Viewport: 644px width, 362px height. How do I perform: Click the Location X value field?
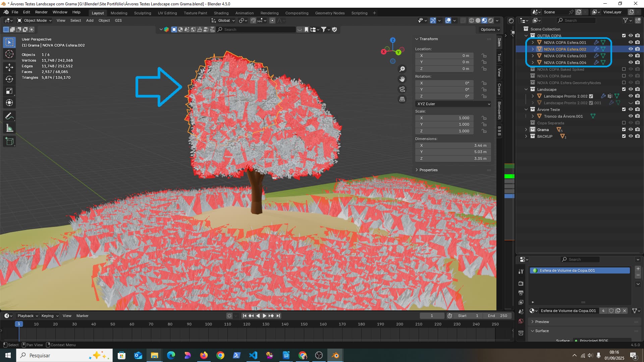444,56
